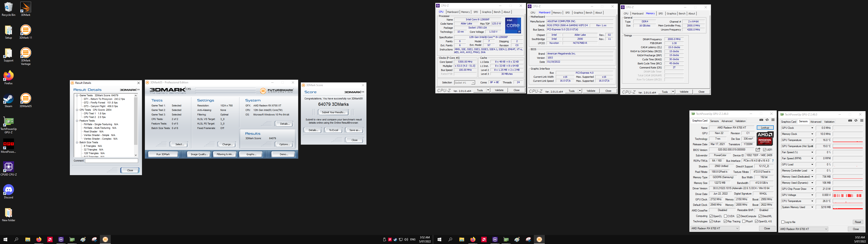
Task: Click the Reset button in GPU-Z Sensors
Action: tap(858, 222)
